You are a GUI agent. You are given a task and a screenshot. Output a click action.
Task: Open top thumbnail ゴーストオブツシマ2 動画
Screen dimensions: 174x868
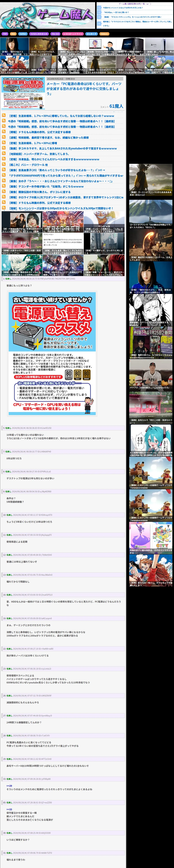(101, 65)
